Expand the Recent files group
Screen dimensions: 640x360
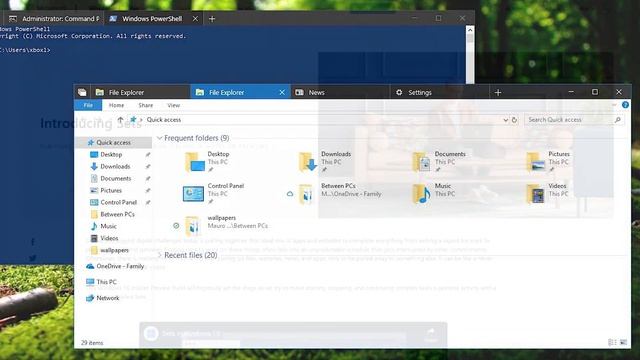coord(160,255)
